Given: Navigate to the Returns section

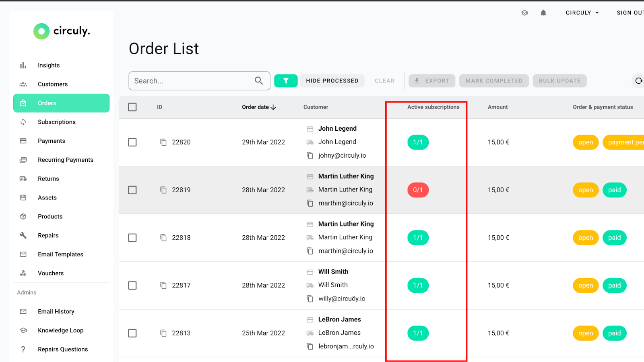Looking at the screenshot, I should coord(48,179).
